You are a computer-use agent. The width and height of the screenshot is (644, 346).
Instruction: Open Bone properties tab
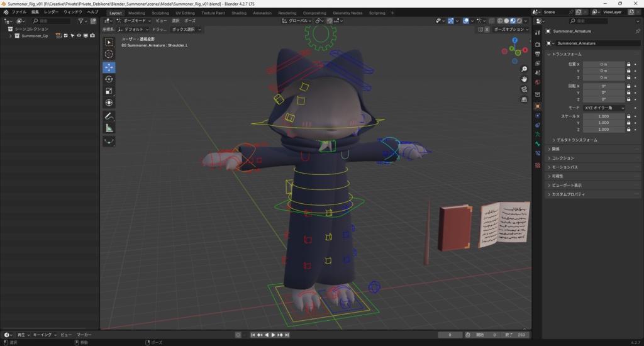(538, 144)
